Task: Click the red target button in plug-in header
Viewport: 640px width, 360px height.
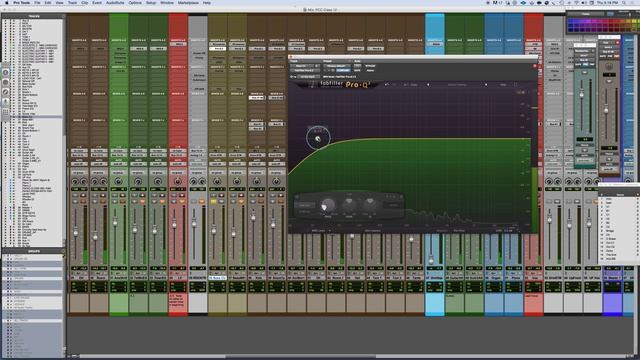Action: 535,66
